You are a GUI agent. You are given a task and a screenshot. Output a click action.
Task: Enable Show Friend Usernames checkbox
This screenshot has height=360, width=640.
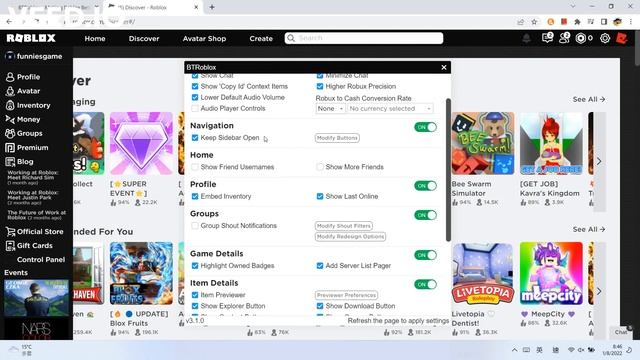click(195, 167)
